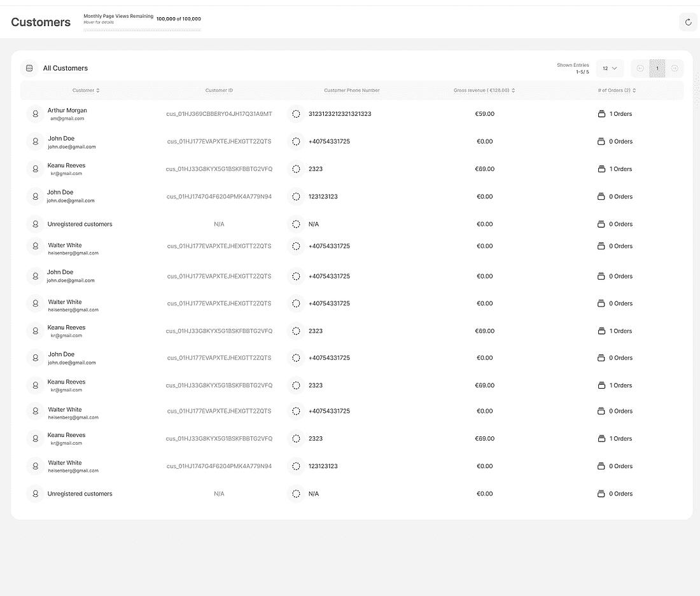The image size is (700, 596).
Task: Go to the next page arrow
Action: (x=675, y=68)
